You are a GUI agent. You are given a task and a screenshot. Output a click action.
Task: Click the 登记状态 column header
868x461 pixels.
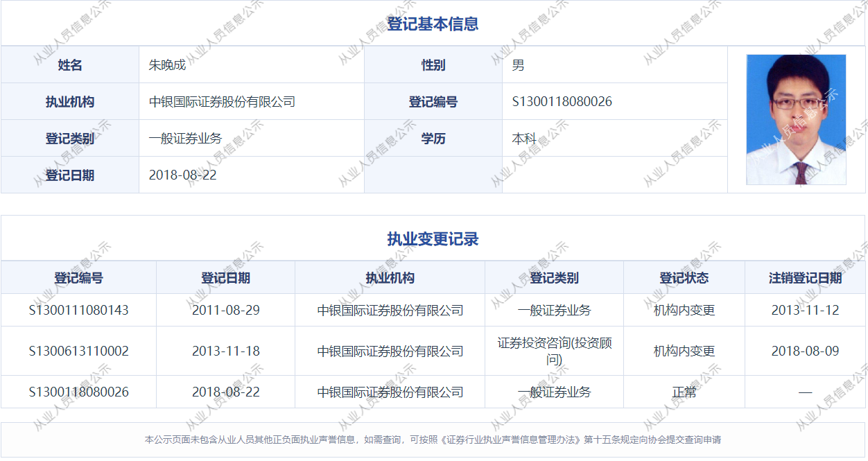coord(684,278)
